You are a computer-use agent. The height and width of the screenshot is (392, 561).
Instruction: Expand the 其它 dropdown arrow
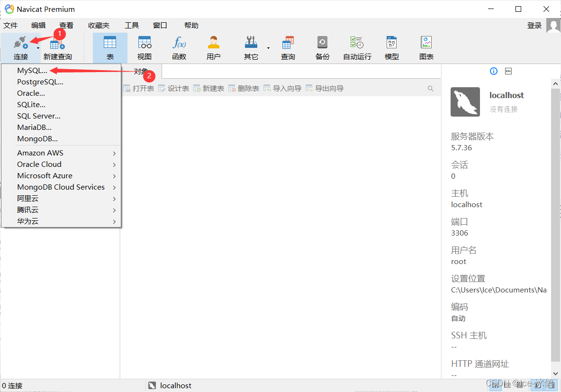[268, 48]
